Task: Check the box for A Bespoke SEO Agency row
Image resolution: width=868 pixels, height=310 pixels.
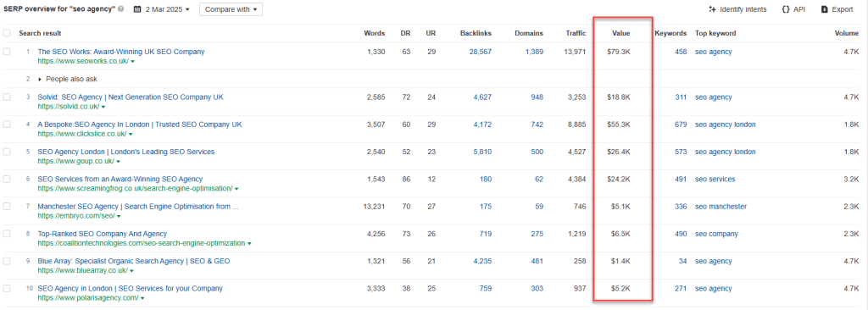Action: tap(7, 125)
